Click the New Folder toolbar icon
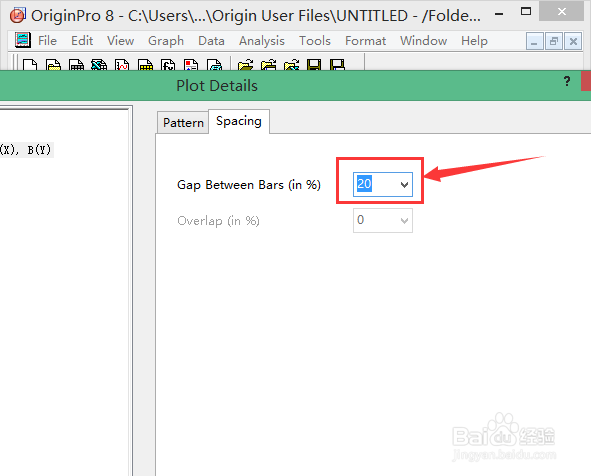This screenshot has width=591, height=476. pos(53,65)
